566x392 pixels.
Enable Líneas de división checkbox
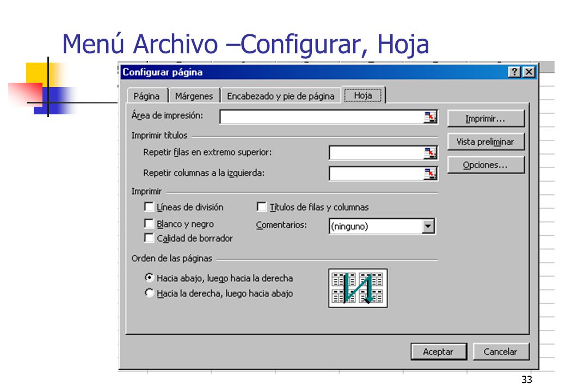click(x=149, y=207)
